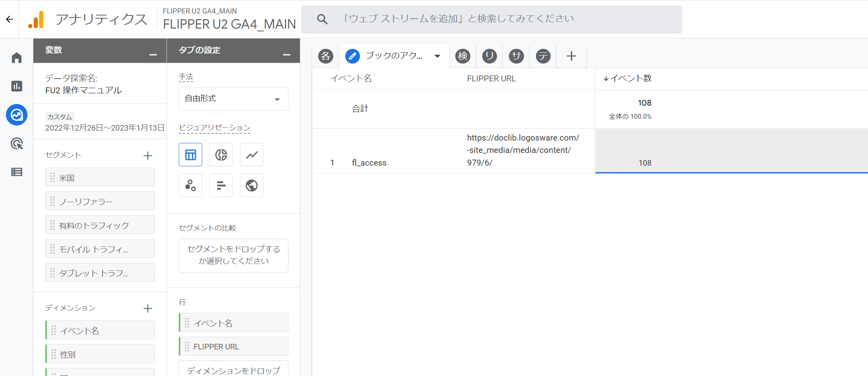Select the table visualization icon

click(x=191, y=155)
